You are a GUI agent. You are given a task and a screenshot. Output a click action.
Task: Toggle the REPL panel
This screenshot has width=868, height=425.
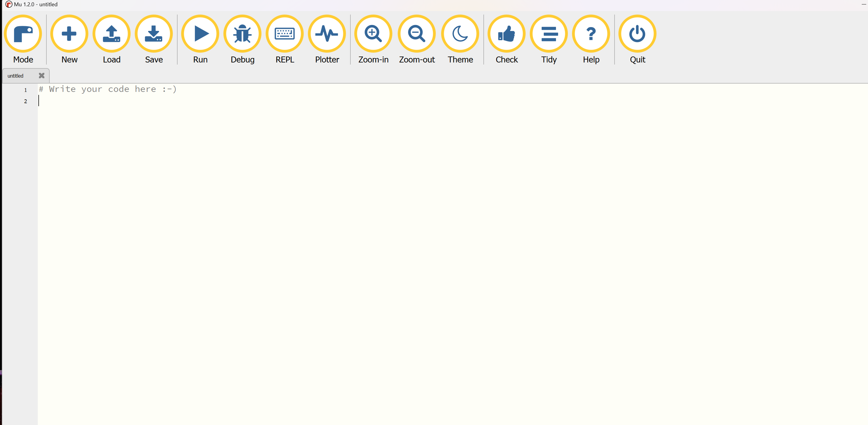285,34
